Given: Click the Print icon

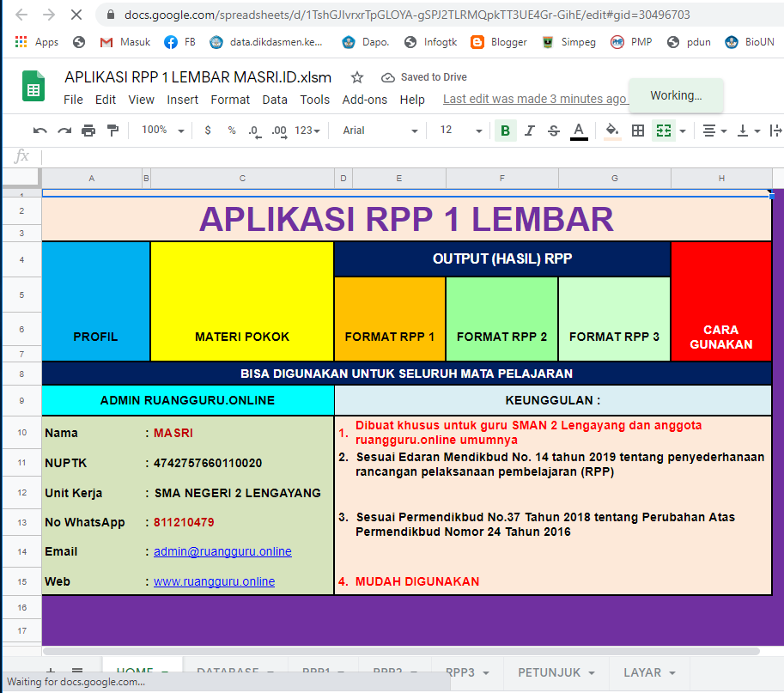Looking at the screenshot, I should coord(88,131).
